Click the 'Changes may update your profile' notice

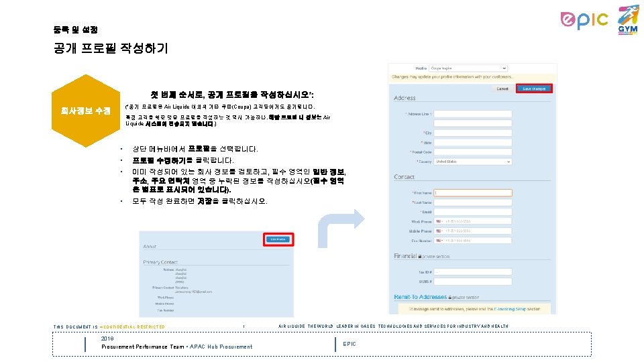click(x=451, y=76)
